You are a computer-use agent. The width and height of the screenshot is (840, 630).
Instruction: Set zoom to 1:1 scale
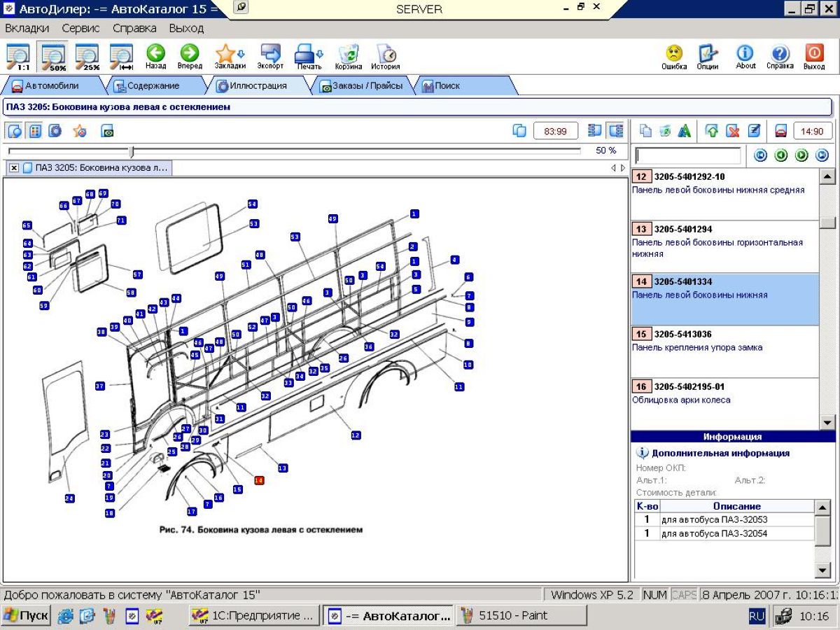click(x=18, y=56)
